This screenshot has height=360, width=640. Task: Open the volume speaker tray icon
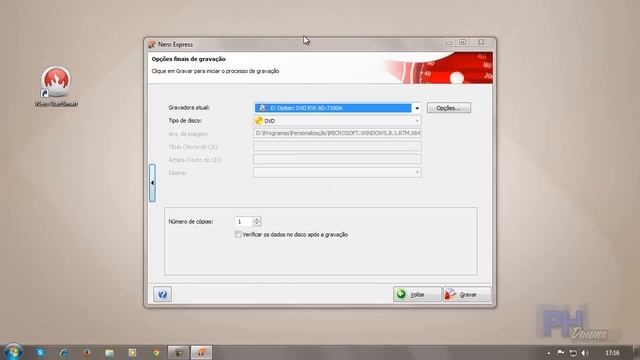585,353
